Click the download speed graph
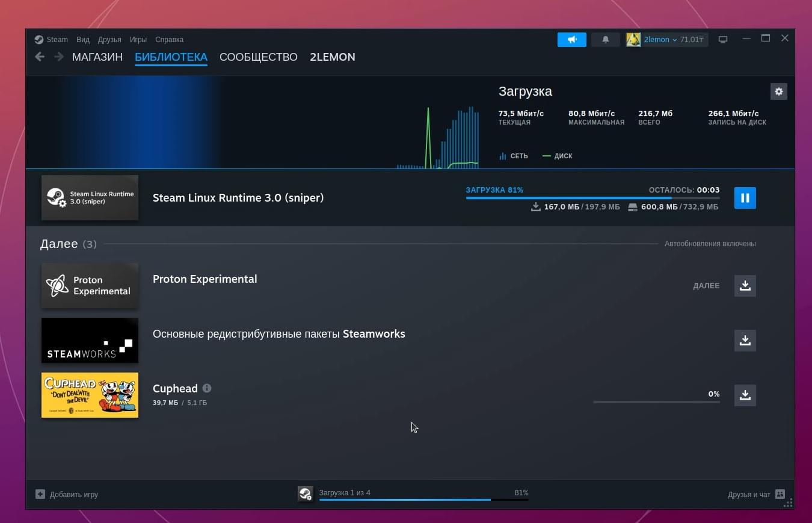Image resolution: width=812 pixels, height=523 pixels. pyautogui.click(x=438, y=138)
